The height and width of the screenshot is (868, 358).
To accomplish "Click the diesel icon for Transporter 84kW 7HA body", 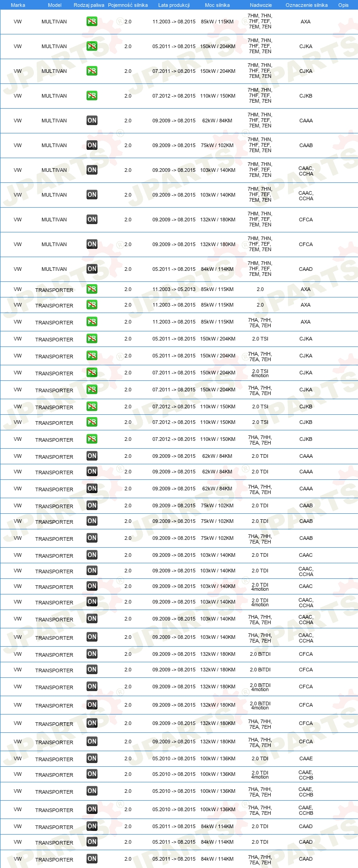I will [92, 859].
